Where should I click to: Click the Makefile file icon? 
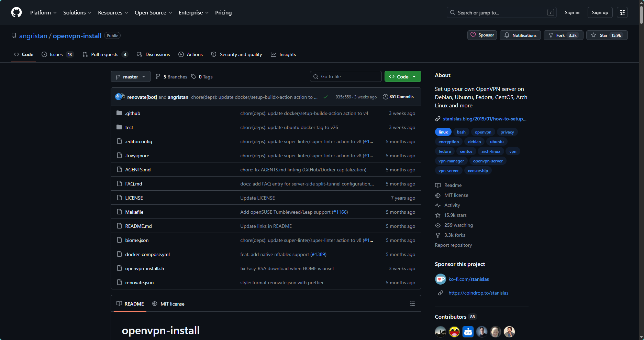pyautogui.click(x=119, y=212)
